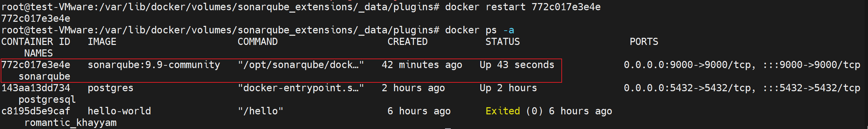
Task: Click the sonarqube:9.9-community image name
Action: point(154,65)
